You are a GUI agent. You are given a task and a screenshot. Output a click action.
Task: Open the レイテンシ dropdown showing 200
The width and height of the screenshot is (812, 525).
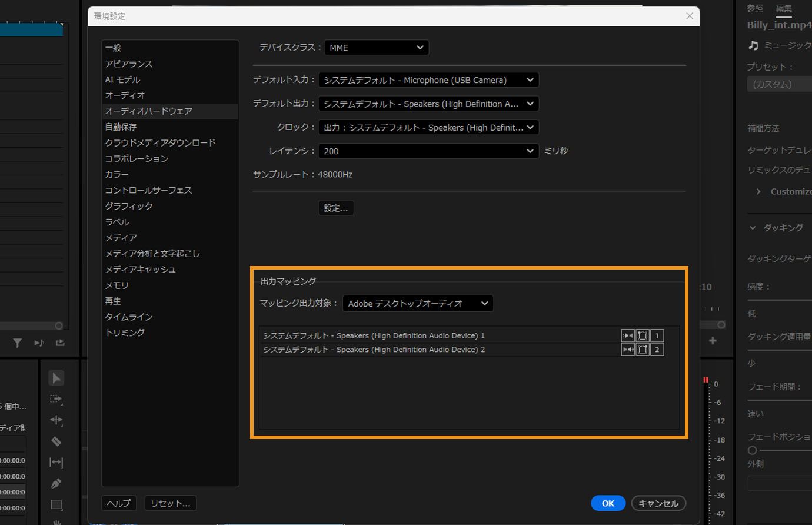(x=429, y=151)
